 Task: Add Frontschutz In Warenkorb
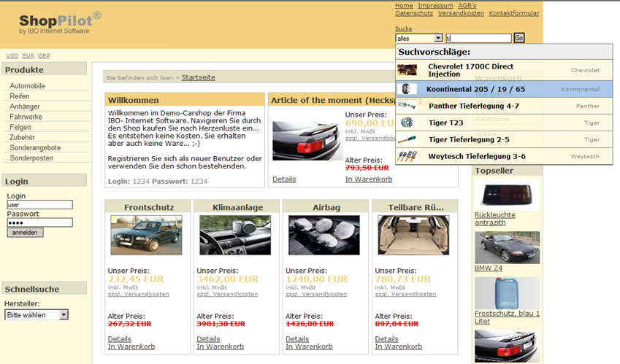point(131,346)
